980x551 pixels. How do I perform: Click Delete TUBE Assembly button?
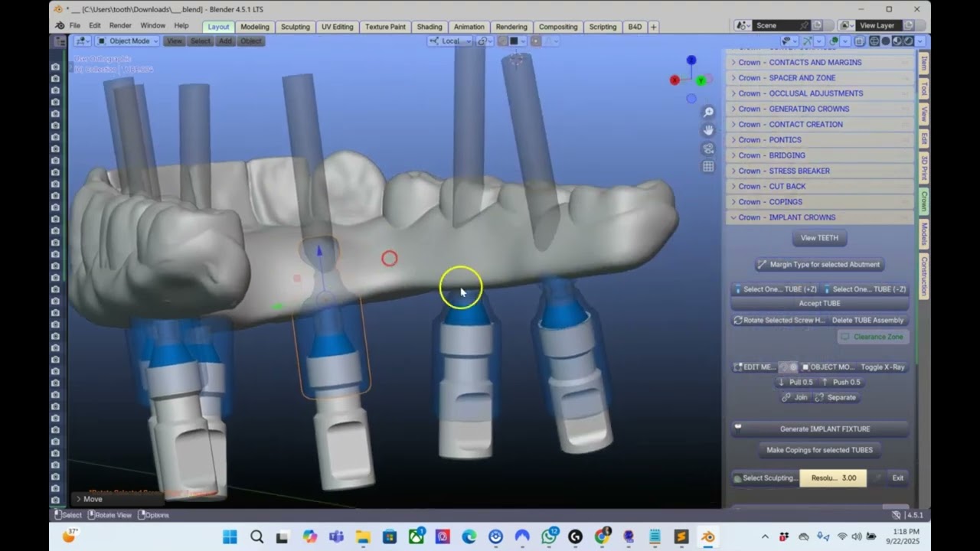coord(868,321)
